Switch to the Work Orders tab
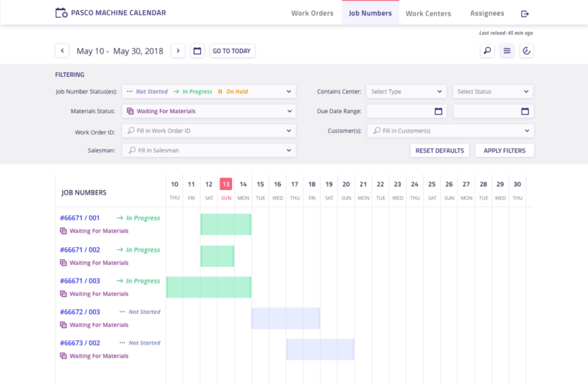The width and height of the screenshot is (588, 384). pyautogui.click(x=312, y=14)
